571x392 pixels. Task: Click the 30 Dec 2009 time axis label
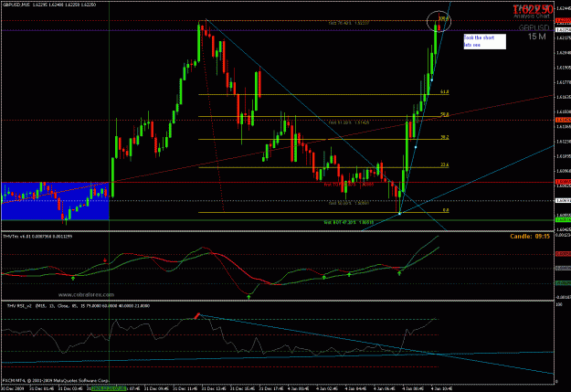point(12,388)
